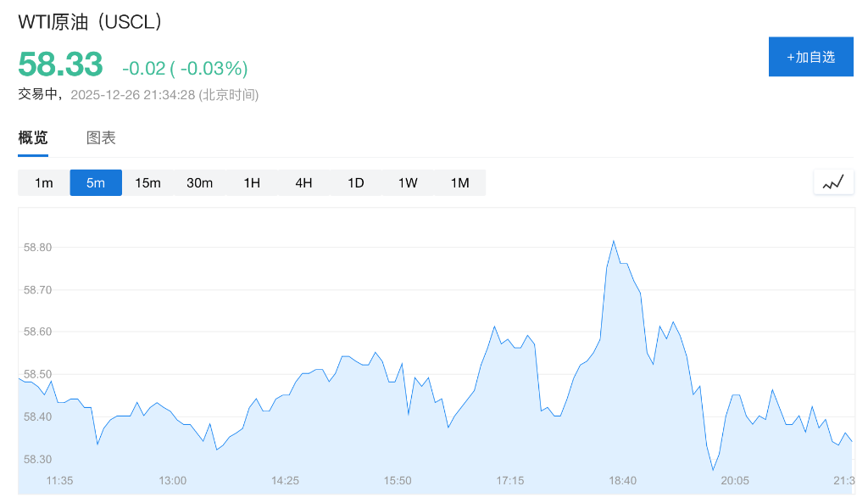The width and height of the screenshot is (868, 503).
Task: Click the 13:00 time axis label
Action: pos(172,481)
